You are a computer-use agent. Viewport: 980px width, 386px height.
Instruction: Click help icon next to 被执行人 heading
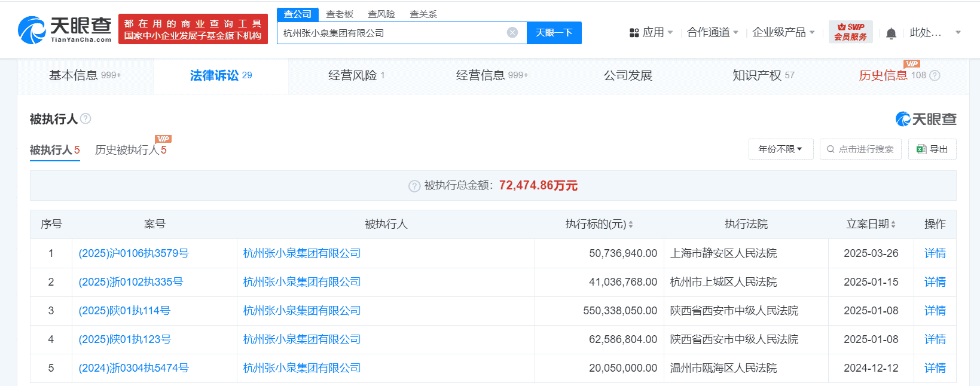(x=86, y=118)
